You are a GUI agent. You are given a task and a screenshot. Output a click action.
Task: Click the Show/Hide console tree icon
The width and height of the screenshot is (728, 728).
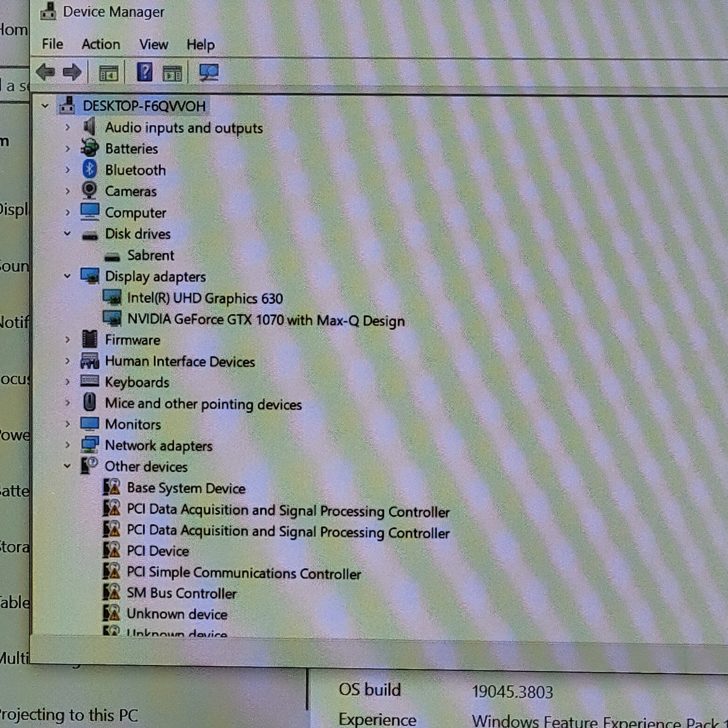point(108,73)
